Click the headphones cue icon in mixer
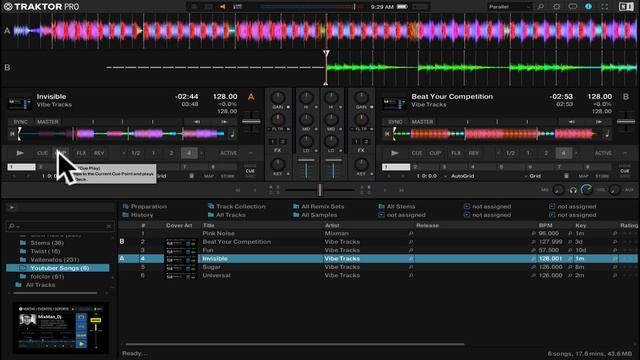Image resolution: width=640 pixels, height=360 pixels. pyautogui.click(x=573, y=190)
